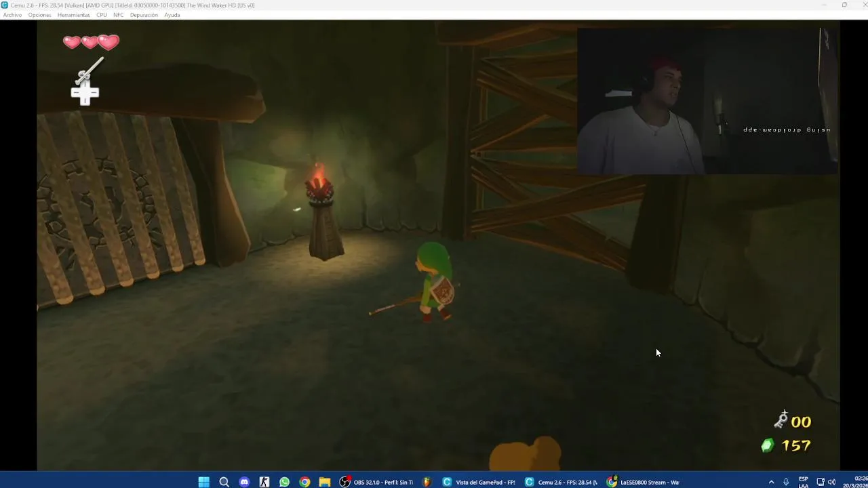Open the CPU menu
Viewport: 868px width, 488px height.
click(x=102, y=15)
